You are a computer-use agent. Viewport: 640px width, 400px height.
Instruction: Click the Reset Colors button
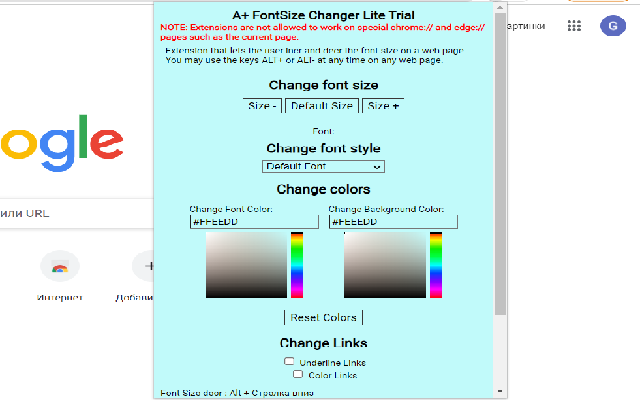coord(323,318)
